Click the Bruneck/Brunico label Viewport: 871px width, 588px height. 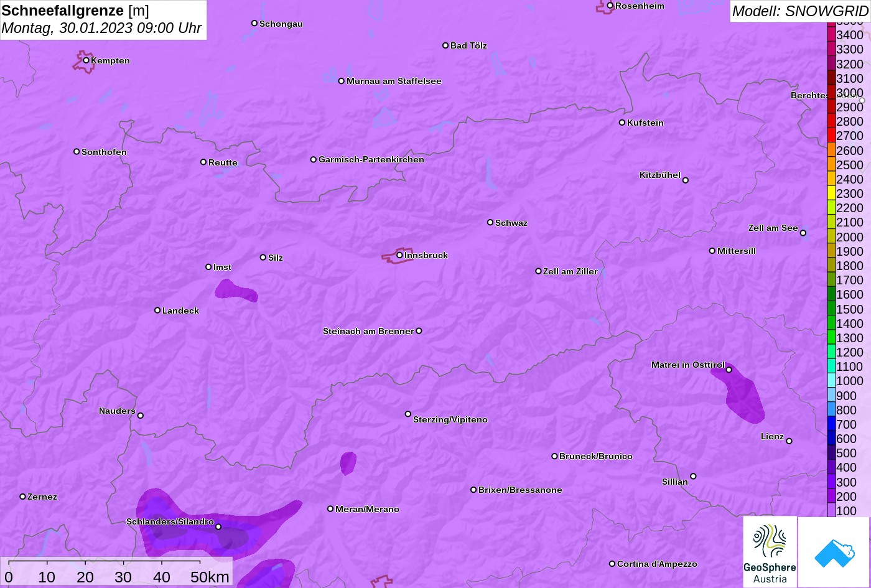(x=596, y=456)
